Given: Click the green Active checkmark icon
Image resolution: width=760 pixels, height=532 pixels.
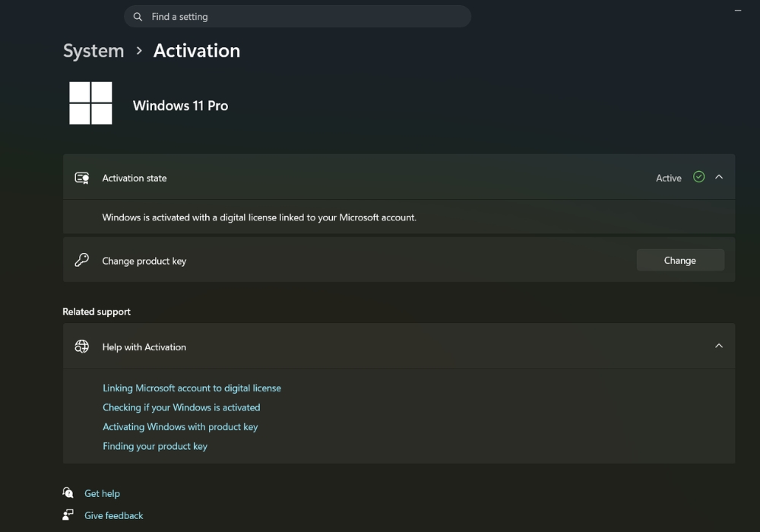Looking at the screenshot, I should click(x=698, y=177).
